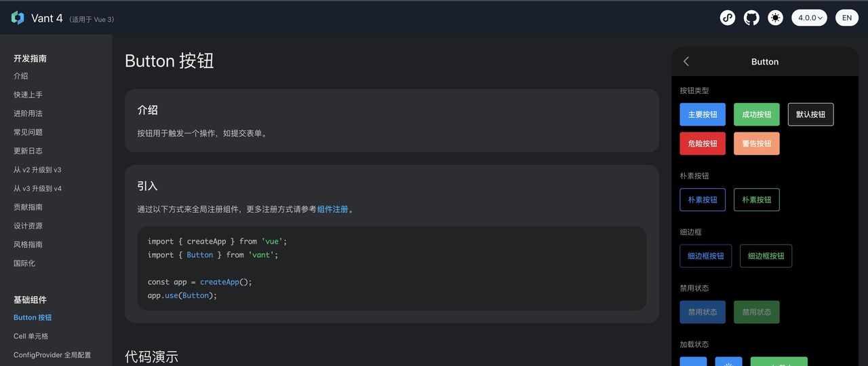Click the blue plain 朴素按钮 button
Screen dimensions: 868x366
[703, 200]
